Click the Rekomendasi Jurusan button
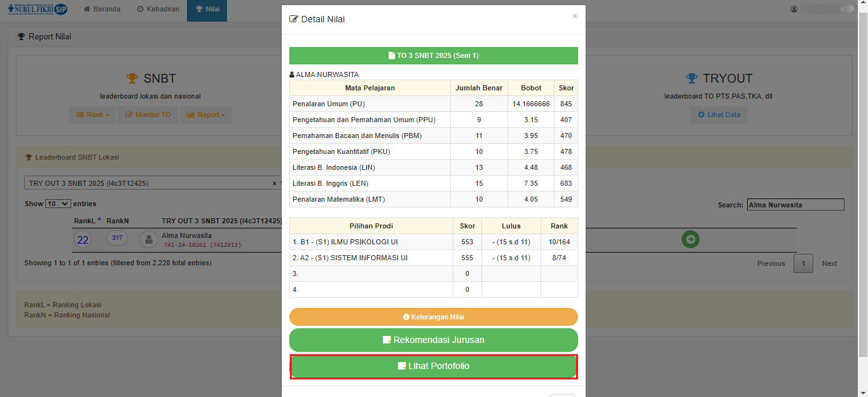Image resolution: width=868 pixels, height=397 pixels. (x=434, y=340)
